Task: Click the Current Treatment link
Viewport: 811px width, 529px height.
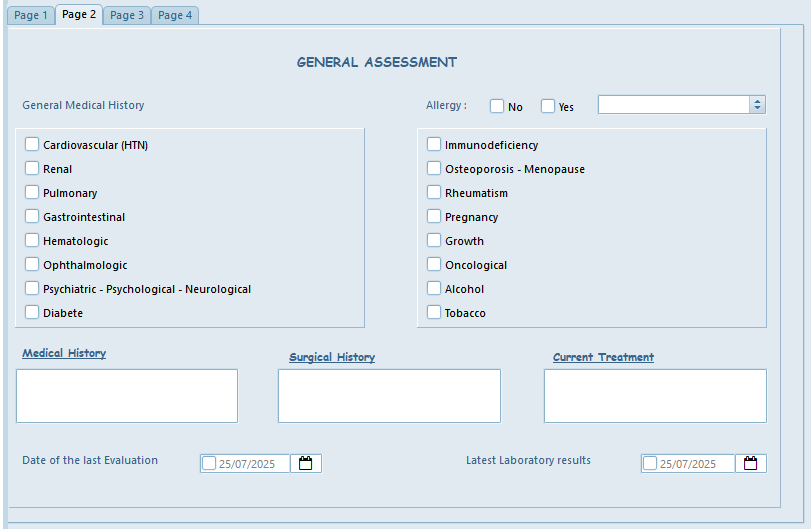Action: [603, 357]
